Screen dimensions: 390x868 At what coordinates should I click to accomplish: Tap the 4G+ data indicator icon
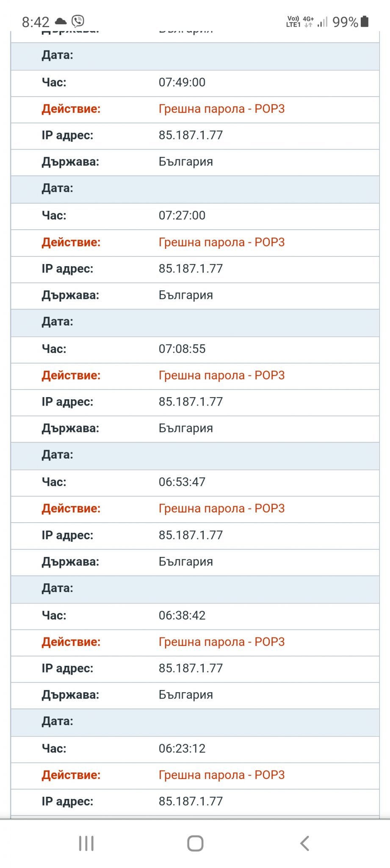pyautogui.click(x=308, y=22)
